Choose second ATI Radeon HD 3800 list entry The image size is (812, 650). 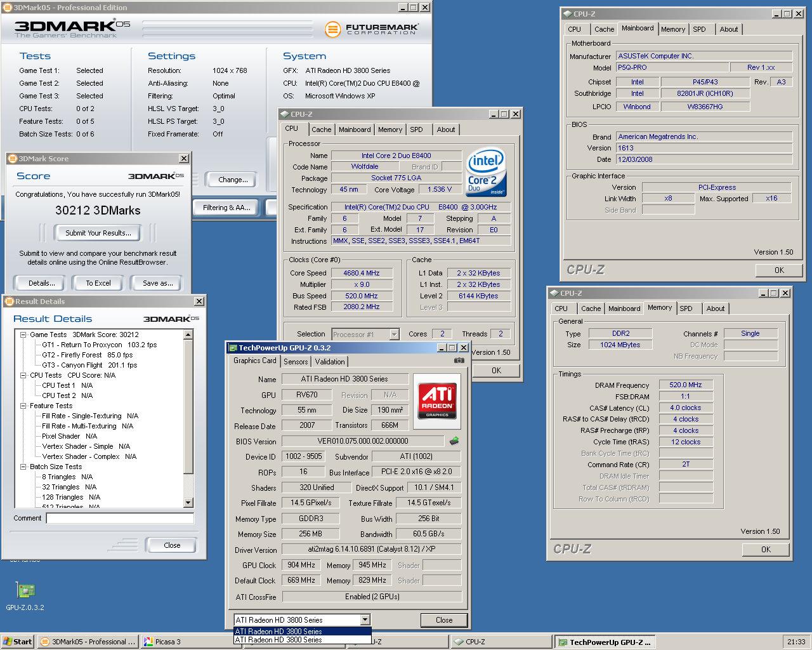tap(302, 640)
